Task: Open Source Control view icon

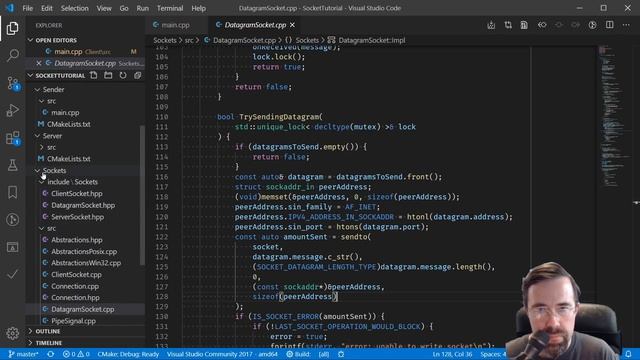Action: pos(13,83)
